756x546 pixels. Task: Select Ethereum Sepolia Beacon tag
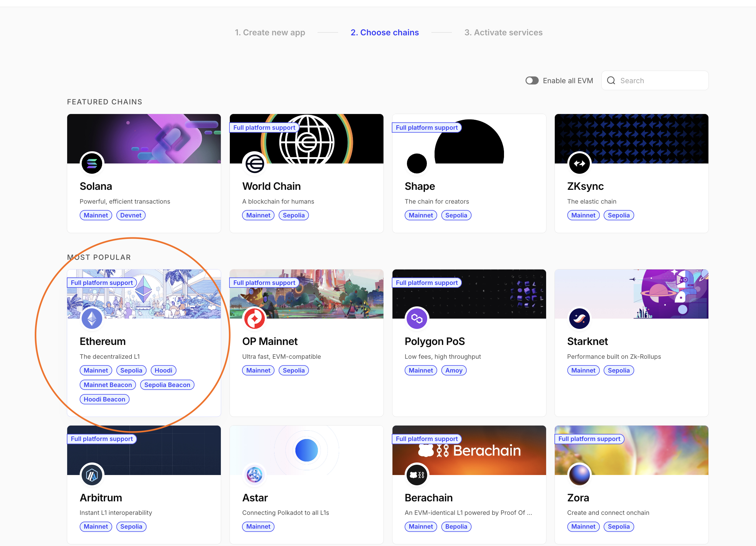pyautogui.click(x=167, y=385)
